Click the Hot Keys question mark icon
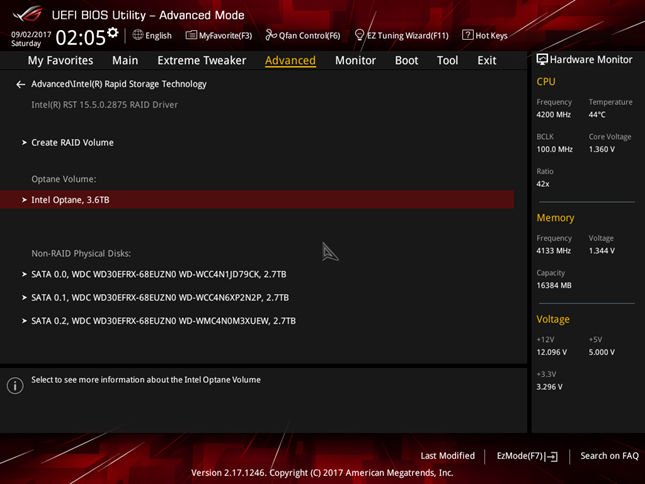This screenshot has width=645, height=484. click(x=467, y=35)
